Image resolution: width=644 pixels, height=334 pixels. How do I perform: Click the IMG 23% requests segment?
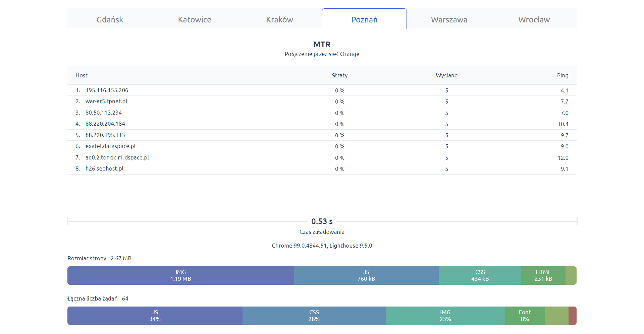pyautogui.click(x=445, y=316)
